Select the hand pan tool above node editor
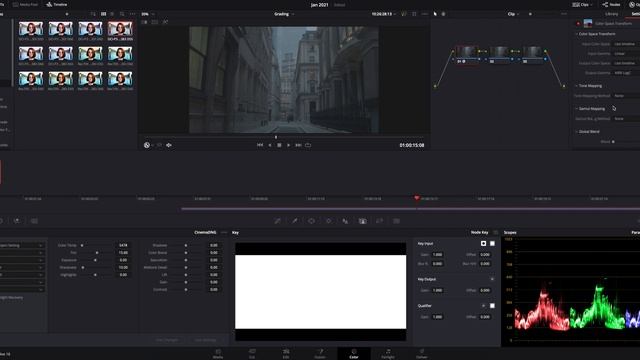This screenshot has height=360, width=640. click(x=444, y=14)
